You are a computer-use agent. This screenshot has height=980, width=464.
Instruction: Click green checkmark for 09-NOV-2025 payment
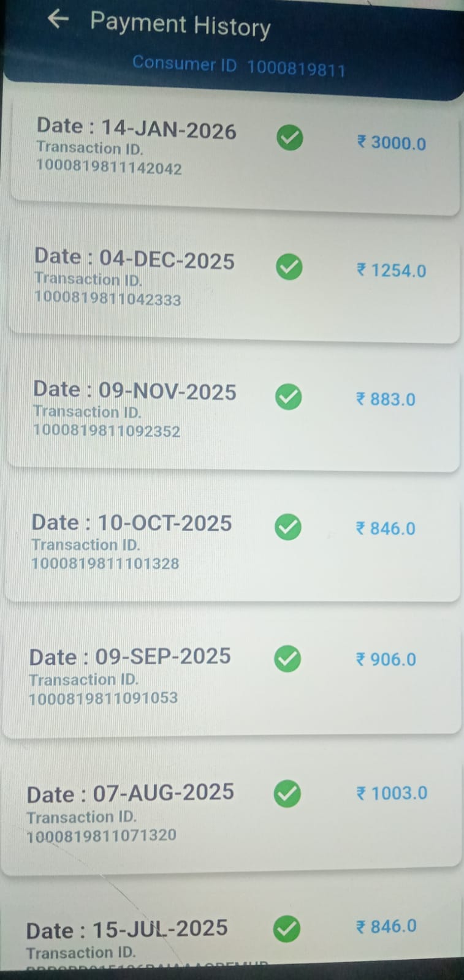click(x=289, y=397)
